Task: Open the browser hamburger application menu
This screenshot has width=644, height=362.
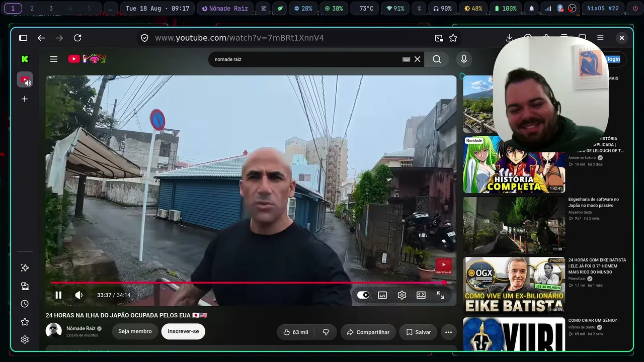Action: point(600,38)
